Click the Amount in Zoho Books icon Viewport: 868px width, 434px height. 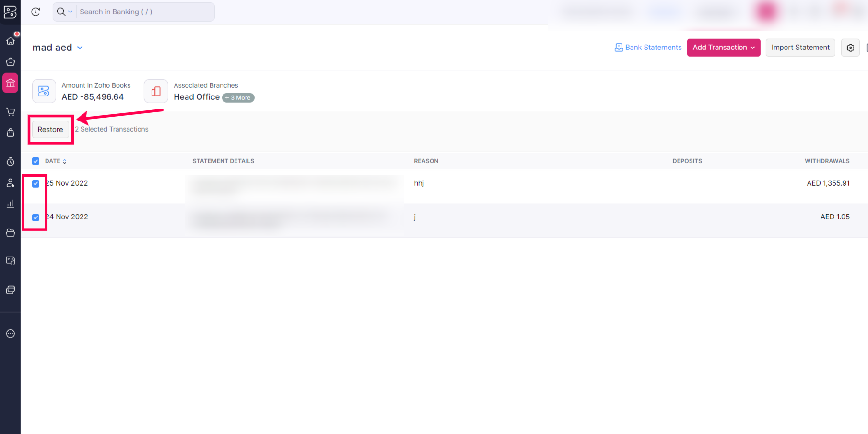tap(44, 91)
